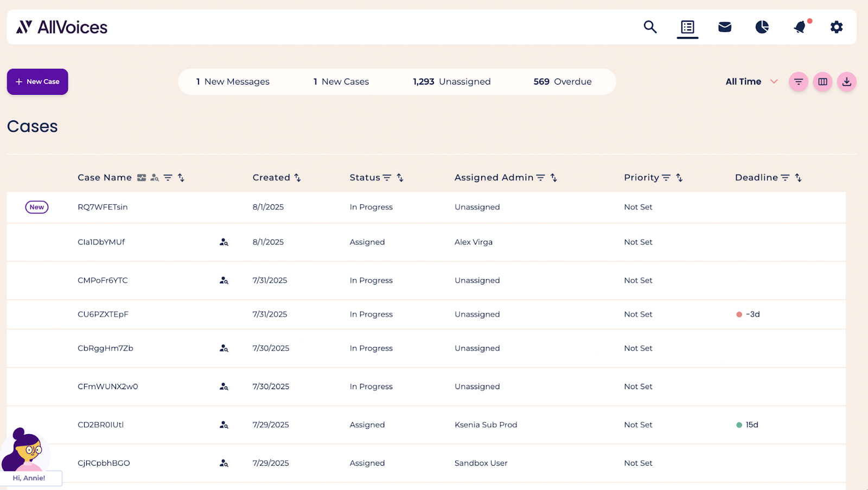868x490 pixels.
Task: View analytics via the pie chart icon
Action: 762,27
